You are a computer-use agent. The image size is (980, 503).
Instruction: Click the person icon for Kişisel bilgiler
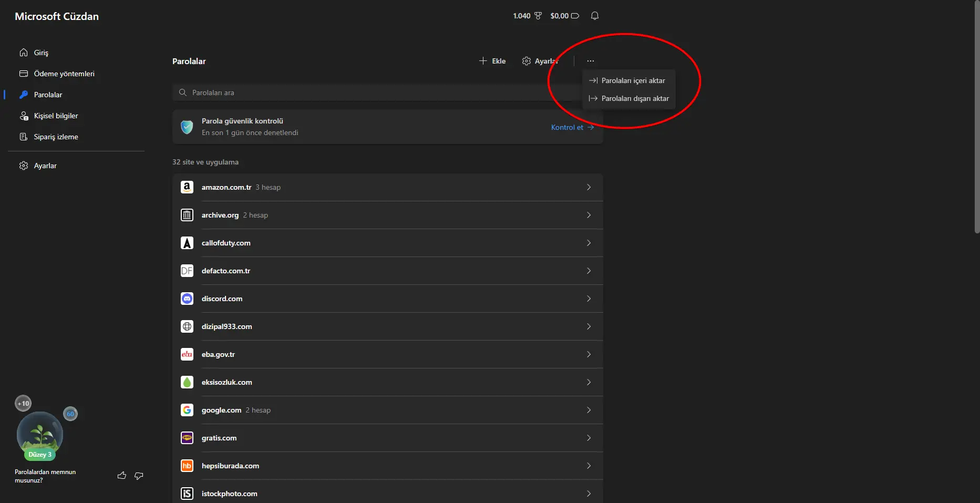24,116
